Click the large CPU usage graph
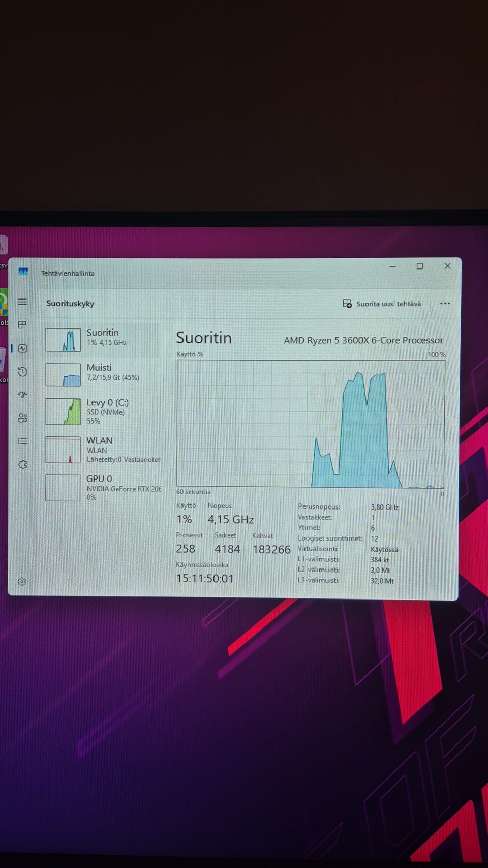 point(311,424)
